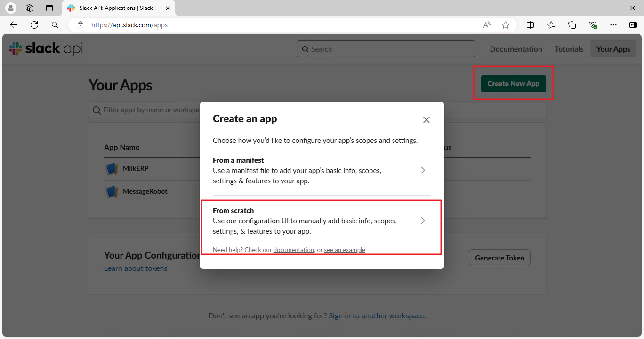Viewport: 644px width, 339px height.
Task: Click the browser search magnifier icon
Action: pos(55,25)
